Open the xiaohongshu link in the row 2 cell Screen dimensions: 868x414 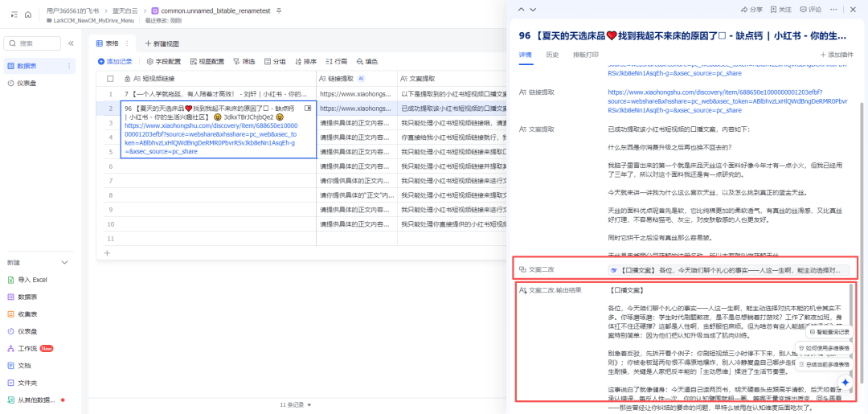211,138
